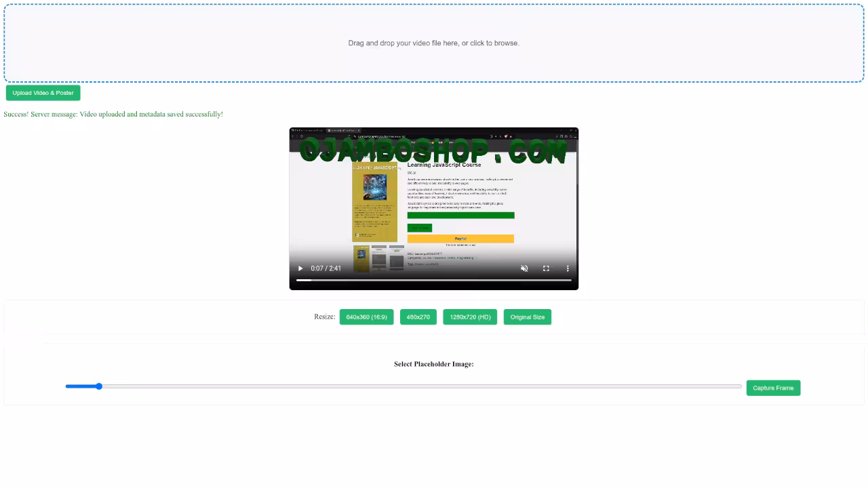Click the 0:07 / 2:41 time display

coord(326,268)
